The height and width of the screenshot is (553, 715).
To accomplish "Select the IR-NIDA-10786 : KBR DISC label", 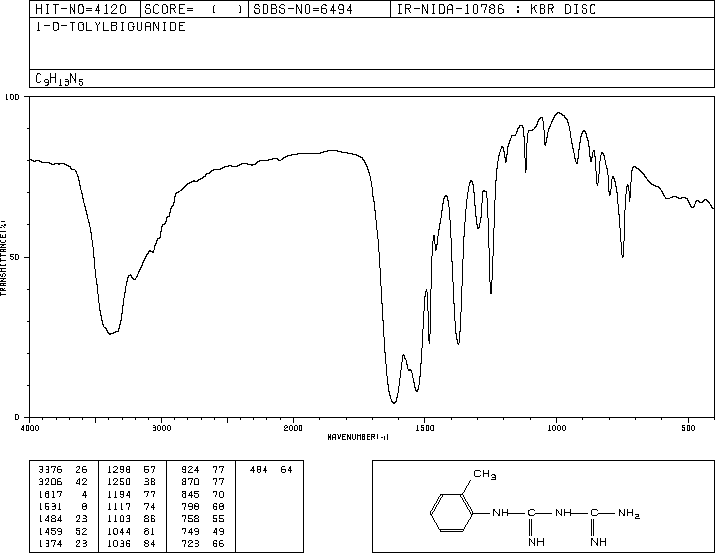I will point(496,9).
